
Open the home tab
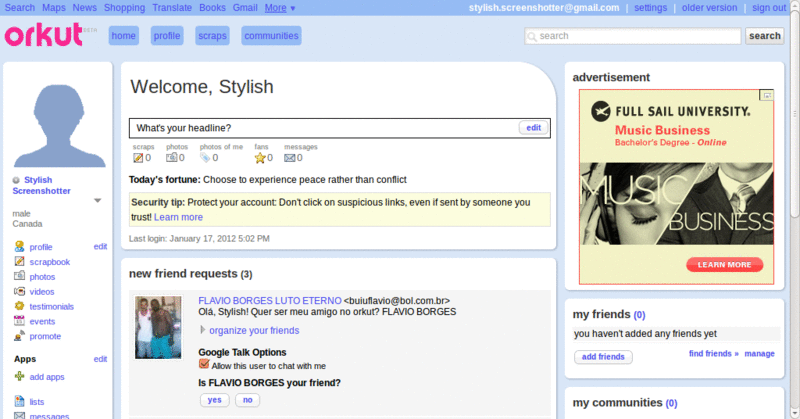click(123, 36)
